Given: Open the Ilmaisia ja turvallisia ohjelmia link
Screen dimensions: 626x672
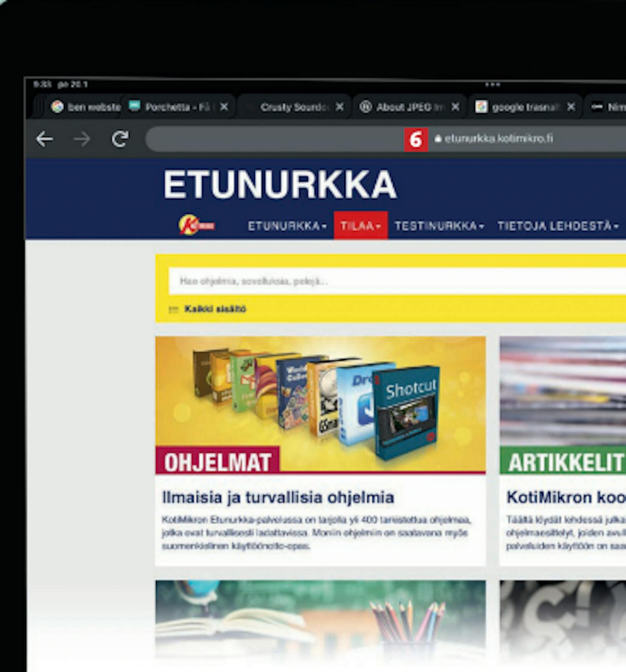Looking at the screenshot, I should pyautogui.click(x=278, y=497).
